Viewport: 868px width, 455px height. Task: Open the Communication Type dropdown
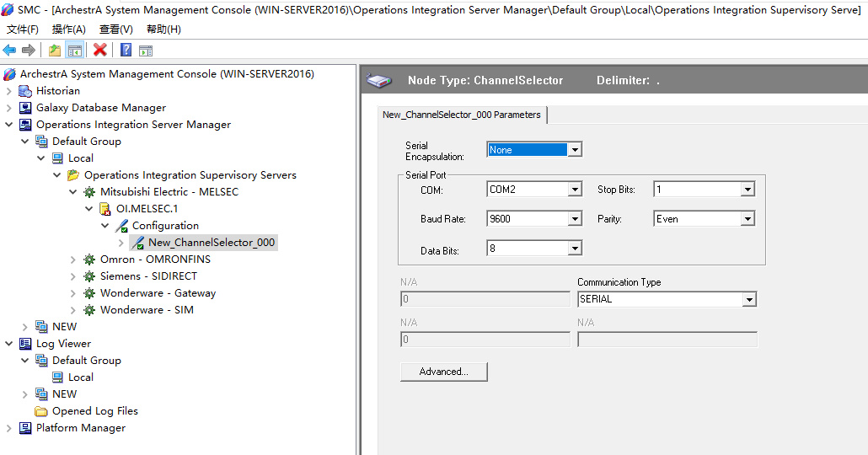click(x=748, y=300)
